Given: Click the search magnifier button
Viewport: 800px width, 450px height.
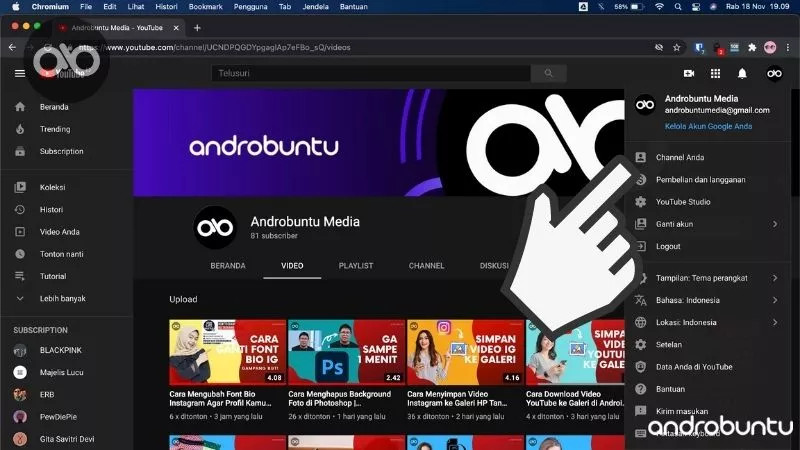Looking at the screenshot, I should [x=548, y=73].
